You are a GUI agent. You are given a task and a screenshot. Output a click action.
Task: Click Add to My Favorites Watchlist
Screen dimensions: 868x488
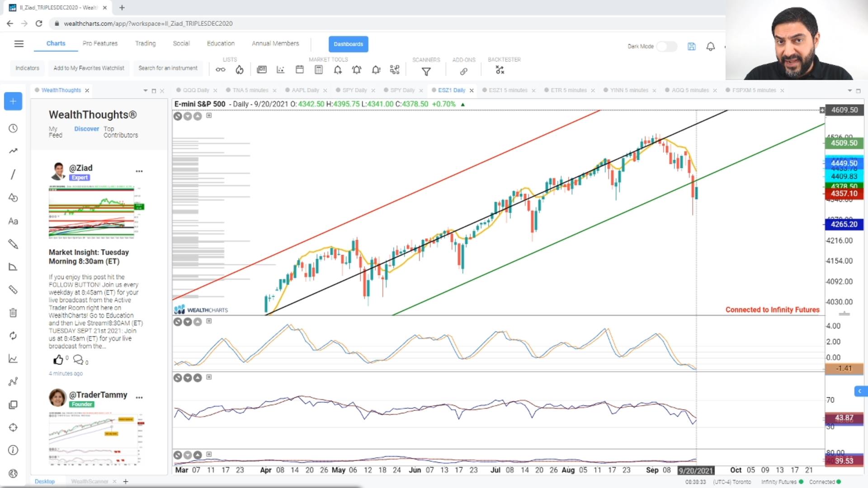click(89, 68)
